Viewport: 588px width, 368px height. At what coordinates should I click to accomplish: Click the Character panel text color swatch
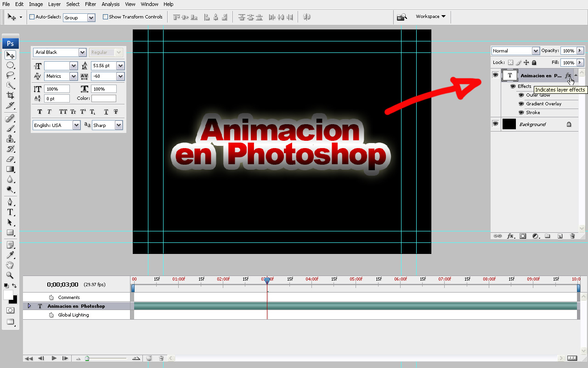[x=104, y=98]
